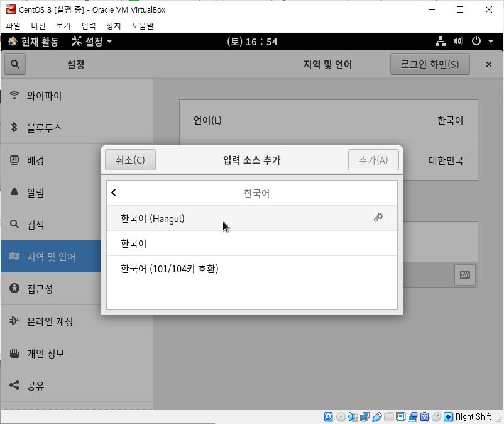Viewport: 504px width, 424px height.
Task: Click the gear icon beside 한국어 (Hangul)
Action: point(378,218)
